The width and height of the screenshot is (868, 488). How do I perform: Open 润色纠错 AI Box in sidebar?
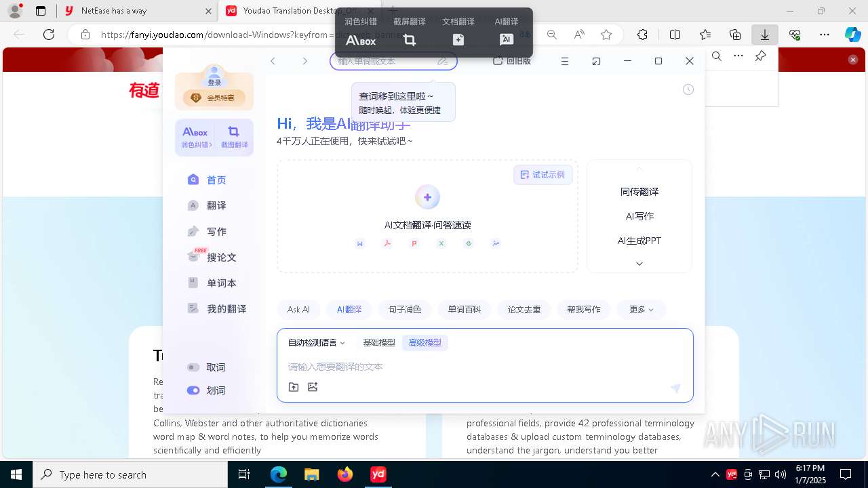click(195, 138)
